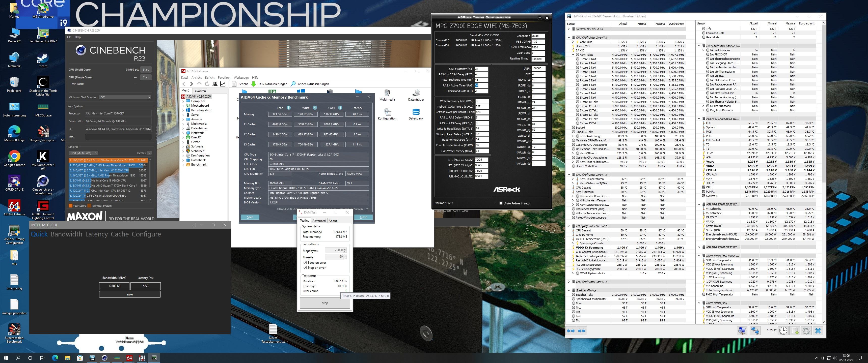Open the Werkzeuge menu in AIDA64
The height and width of the screenshot is (363, 868).
[241, 77]
